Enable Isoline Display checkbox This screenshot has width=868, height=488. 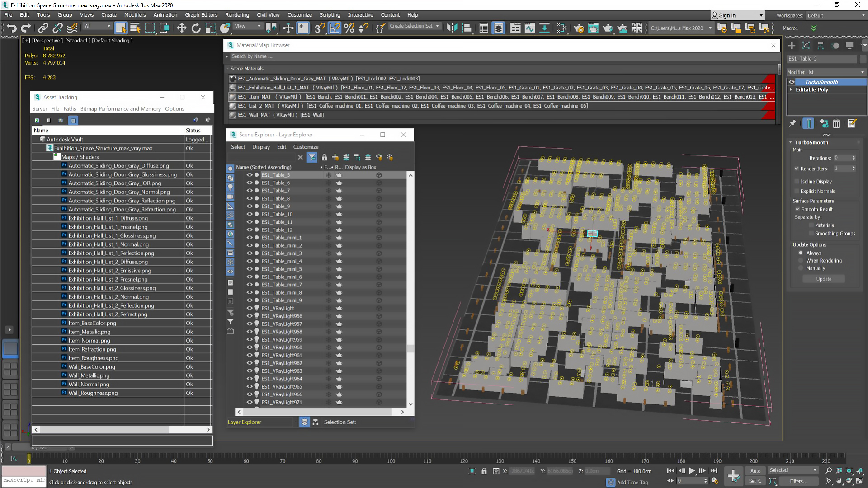coord(797,182)
